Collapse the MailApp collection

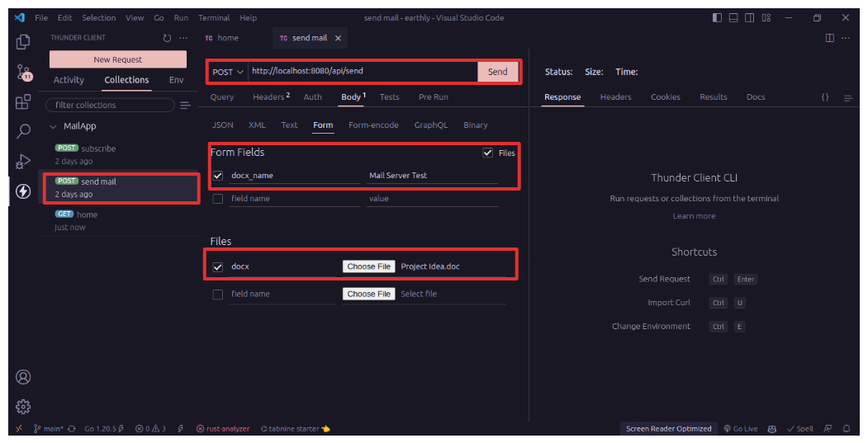coord(54,127)
